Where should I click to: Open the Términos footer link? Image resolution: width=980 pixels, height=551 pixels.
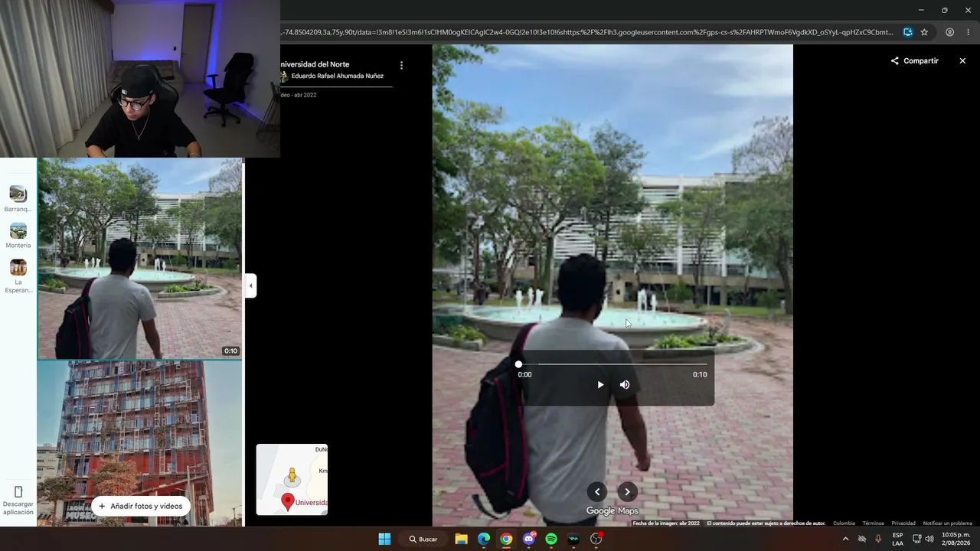click(873, 523)
